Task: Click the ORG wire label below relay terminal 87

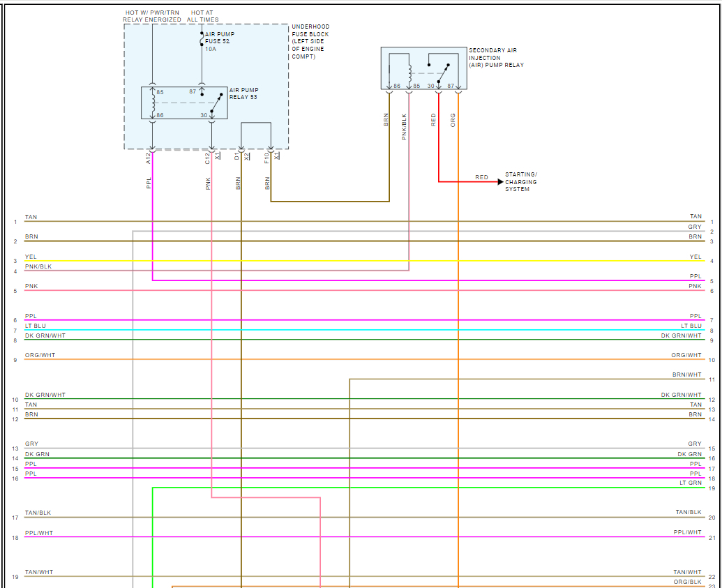Action: click(x=453, y=120)
